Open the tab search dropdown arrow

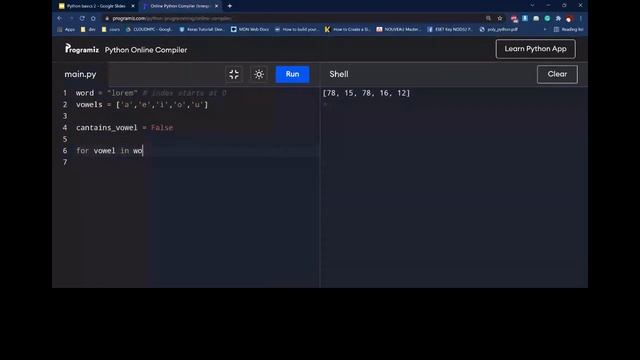[x=532, y=6]
